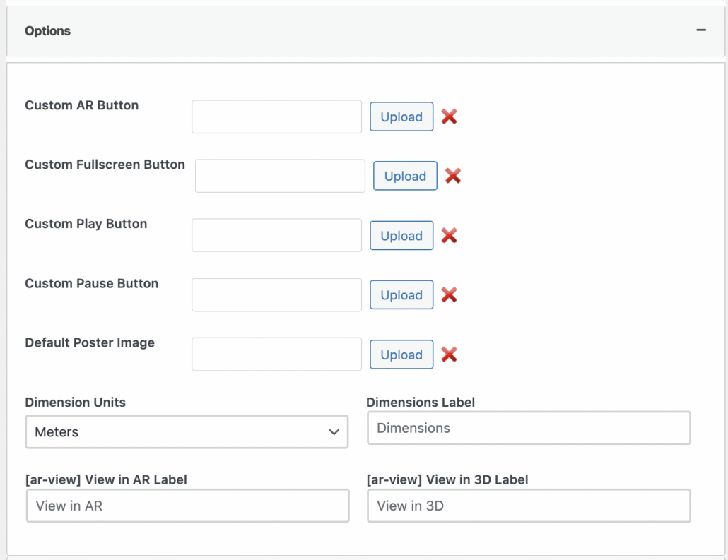728x560 pixels.
Task: Remove Default Poster Image using red X
Action: [x=449, y=355]
